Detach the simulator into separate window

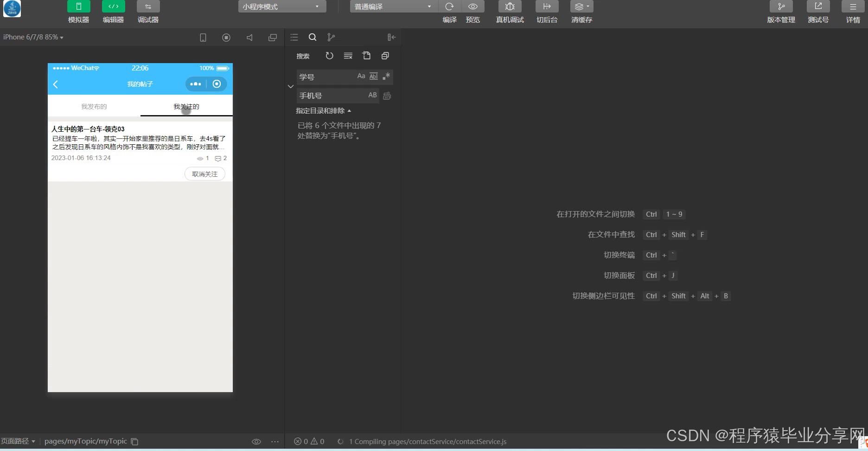(273, 38)
